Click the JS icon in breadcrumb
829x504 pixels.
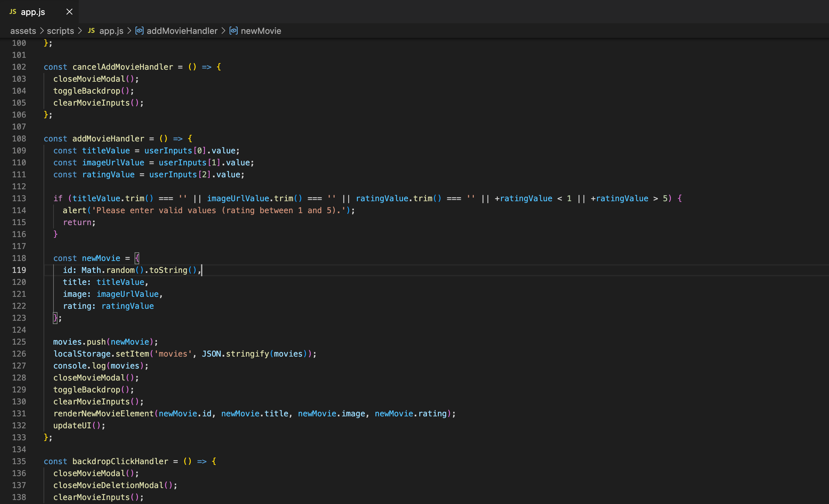click(x=91, y=31)
